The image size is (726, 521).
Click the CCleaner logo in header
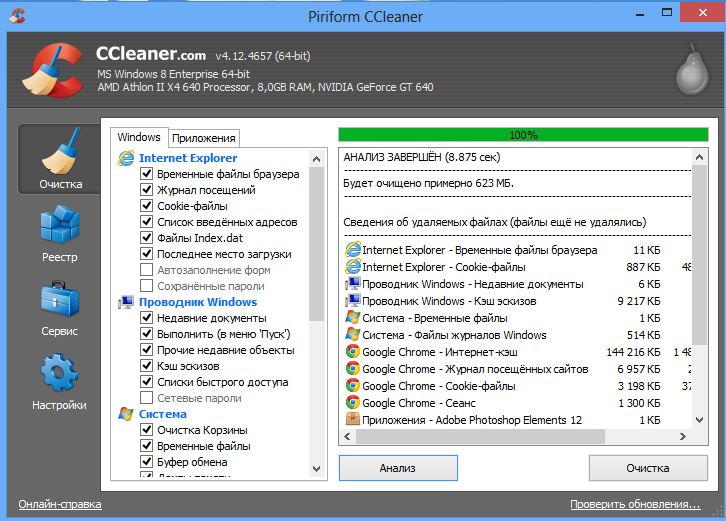pos(52,70)
